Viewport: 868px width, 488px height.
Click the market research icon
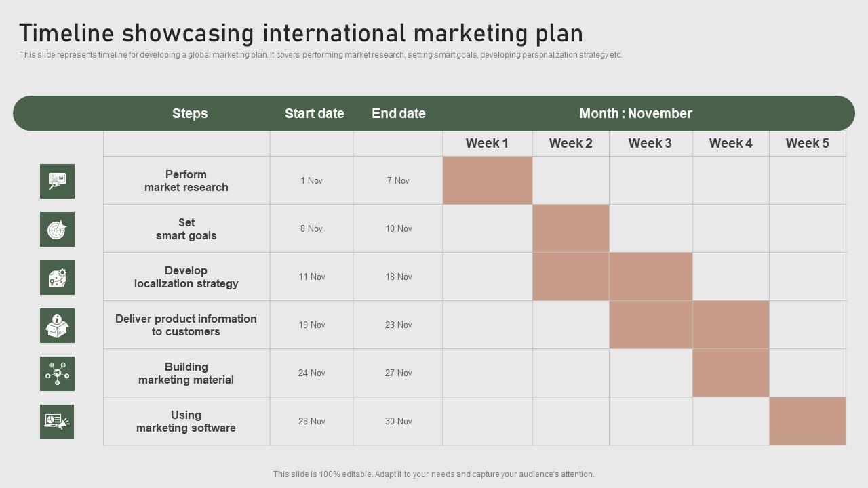coord(57,181)
